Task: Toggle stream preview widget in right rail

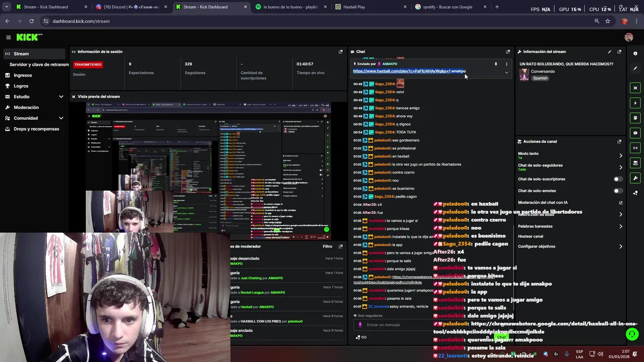Action: click(635, 88)
